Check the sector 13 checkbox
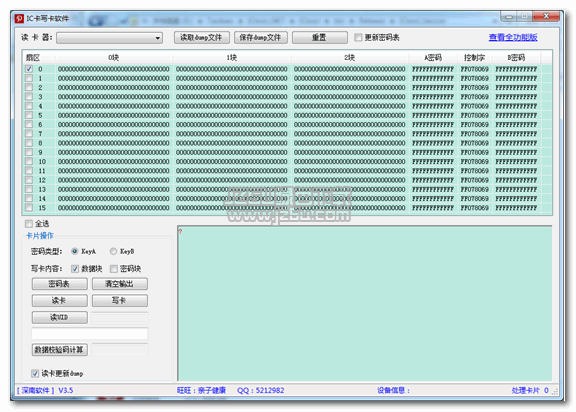576x412 pixels. (29, 189)
